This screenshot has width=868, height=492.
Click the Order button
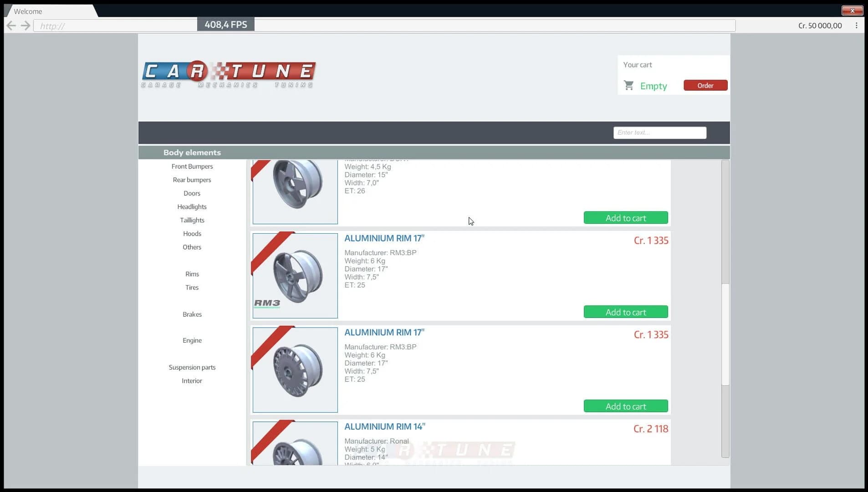coord(705,85)
